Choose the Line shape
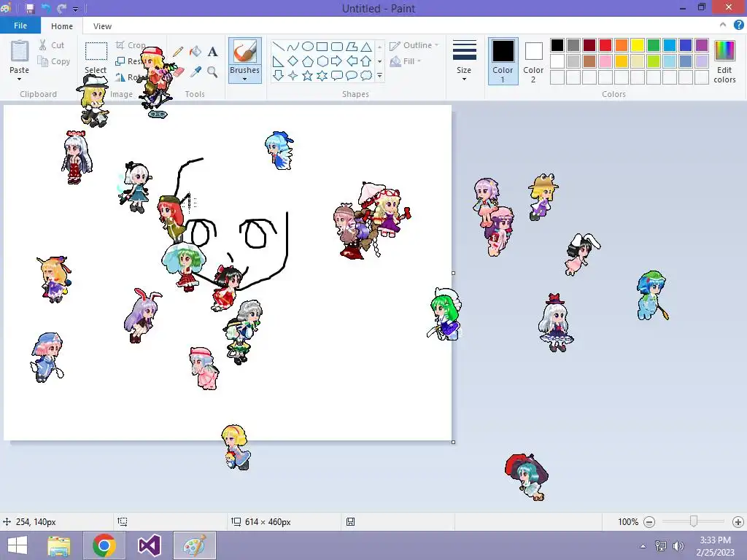This screenshot has width=747, height=560. 279,47
